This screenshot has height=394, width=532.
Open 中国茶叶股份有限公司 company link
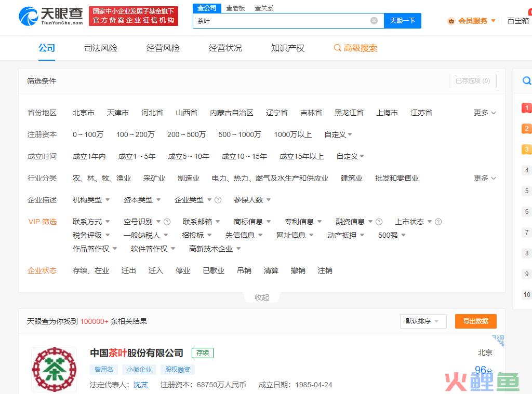click(137, 353)
